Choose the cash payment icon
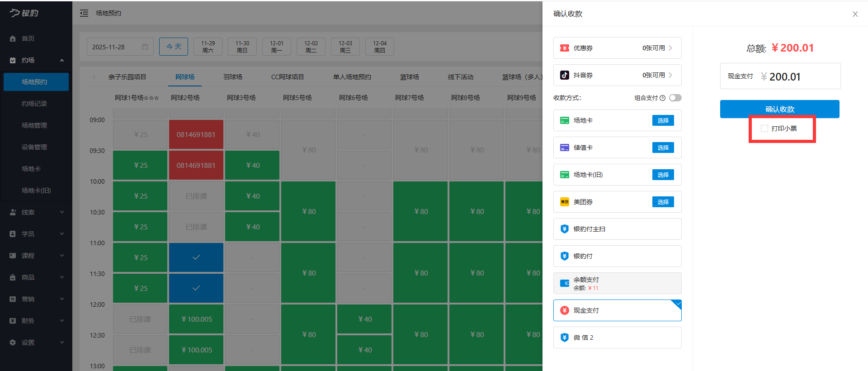The width and height of the screenshot is (868, 371). pos(565,310)
